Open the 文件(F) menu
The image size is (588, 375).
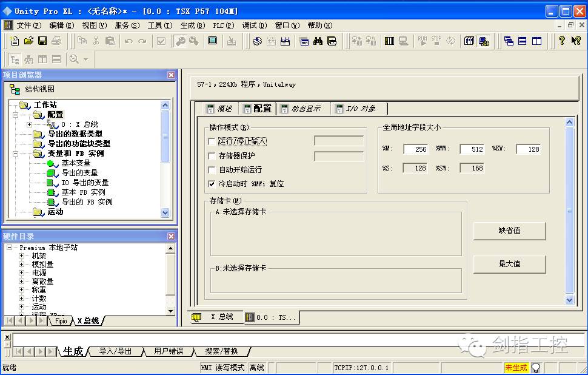click(29, 25)
